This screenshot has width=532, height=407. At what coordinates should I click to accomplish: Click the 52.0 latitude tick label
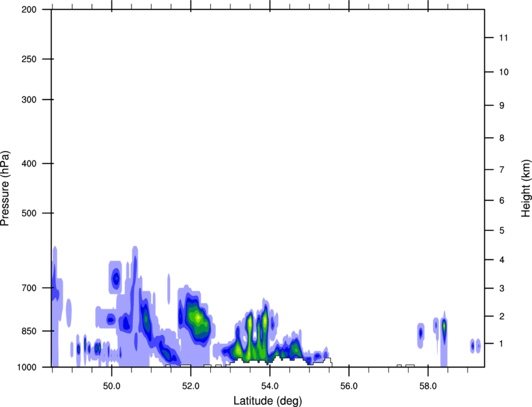(191, 386)
